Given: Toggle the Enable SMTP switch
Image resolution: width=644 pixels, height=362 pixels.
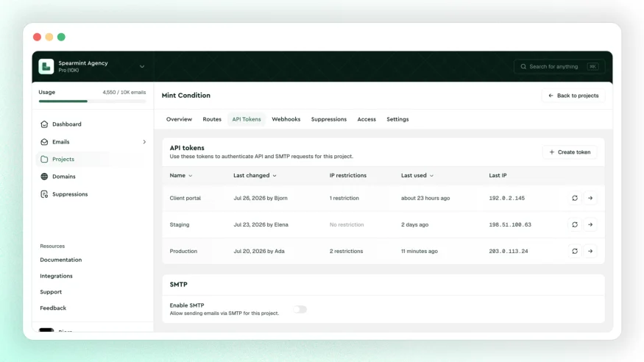Looking at the screenshot, I should tap(300, 310).
